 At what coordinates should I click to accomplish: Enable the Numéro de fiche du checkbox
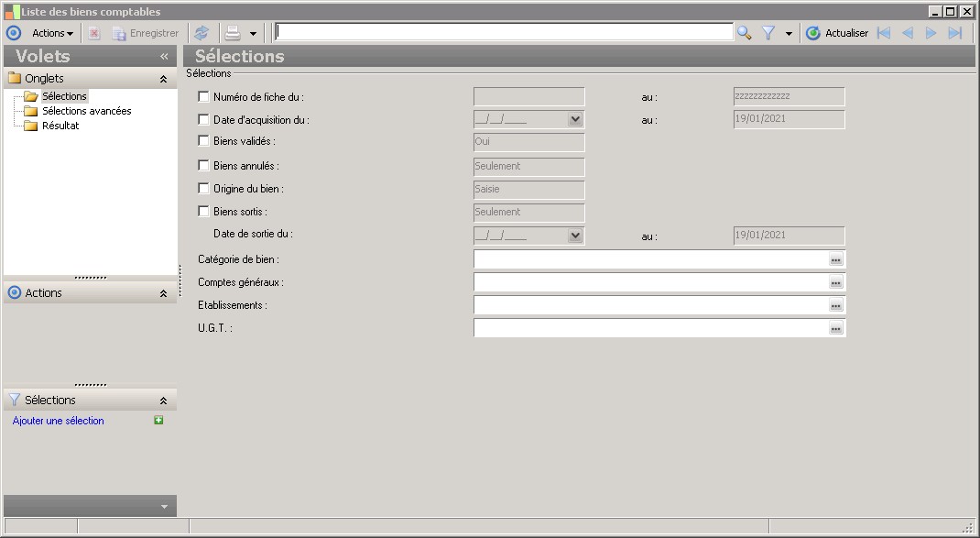[x=203, y=97]
